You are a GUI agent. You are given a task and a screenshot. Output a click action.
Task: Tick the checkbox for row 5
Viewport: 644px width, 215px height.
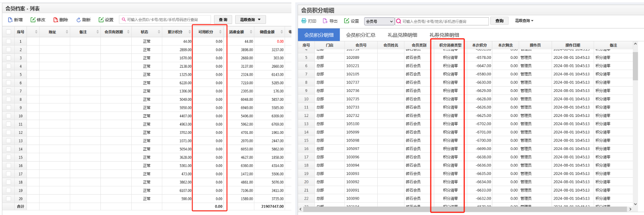click(x=8, y=74)
